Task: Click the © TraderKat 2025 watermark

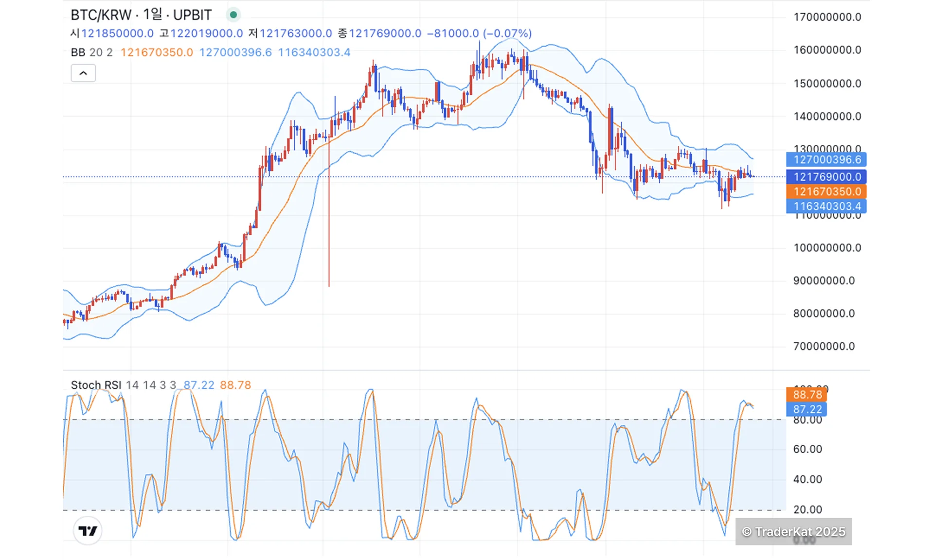Action: [x=793, y=532]
